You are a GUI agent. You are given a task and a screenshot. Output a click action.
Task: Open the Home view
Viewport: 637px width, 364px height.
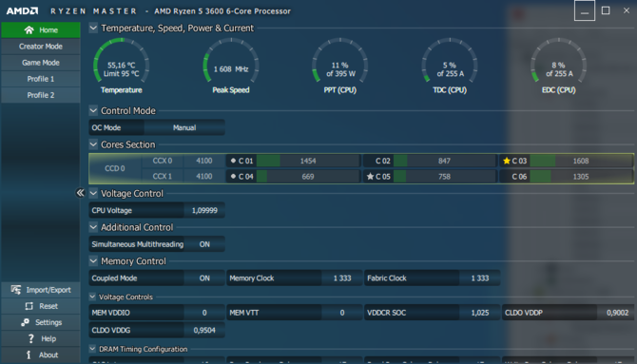click(41, 30)
